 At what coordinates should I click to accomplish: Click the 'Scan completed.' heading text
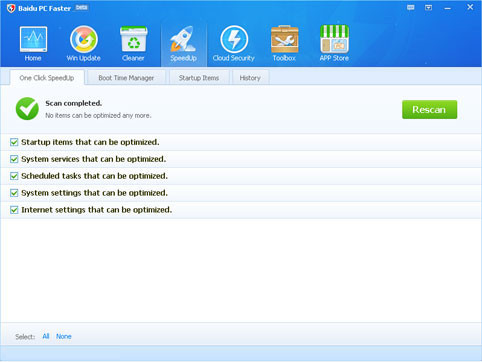tap(74, 103)
